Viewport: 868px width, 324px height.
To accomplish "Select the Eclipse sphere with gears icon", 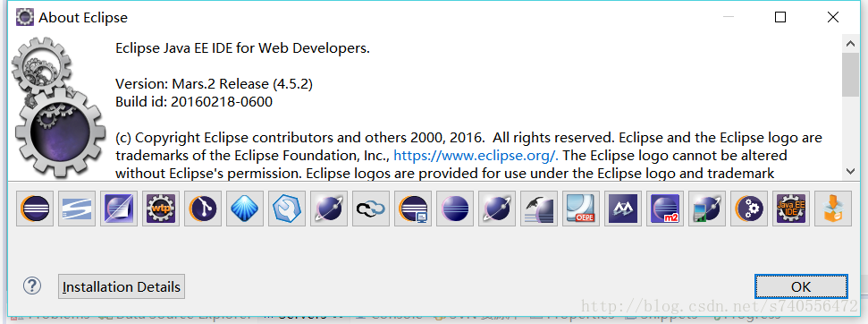I will [749, 209].
